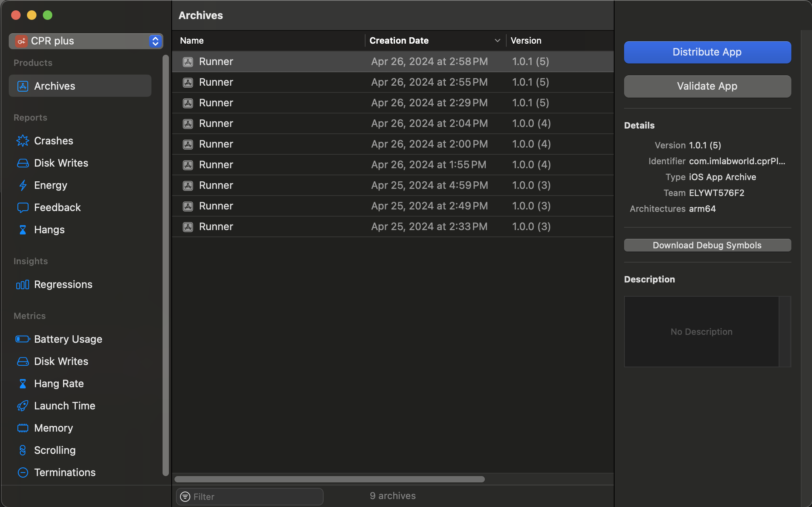Click the Hang Rate hourglass icon
Screen dimensions: 812x507
(x=23, y=384)
